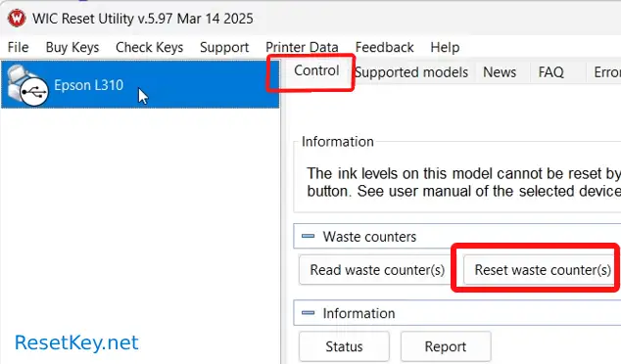Click the WIC Reset Utility app logo icon
Screen dimensions: 621x364
(17, 19)
